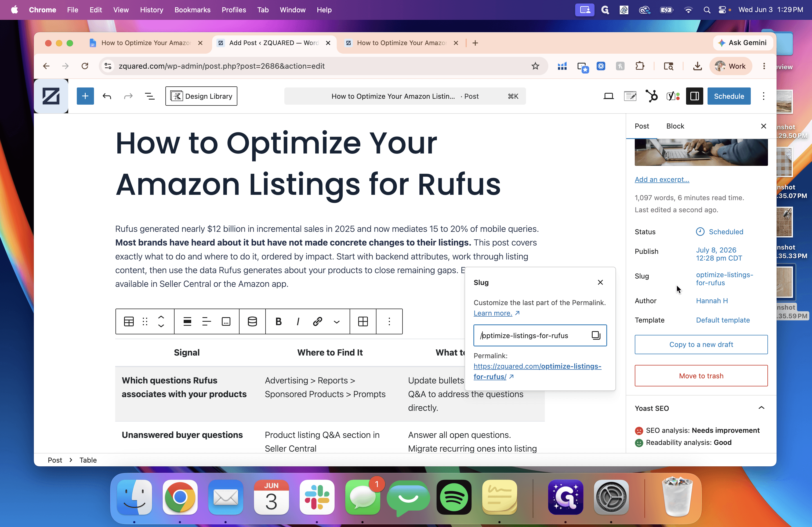Open the History menu in menu bar

point(151,10)
